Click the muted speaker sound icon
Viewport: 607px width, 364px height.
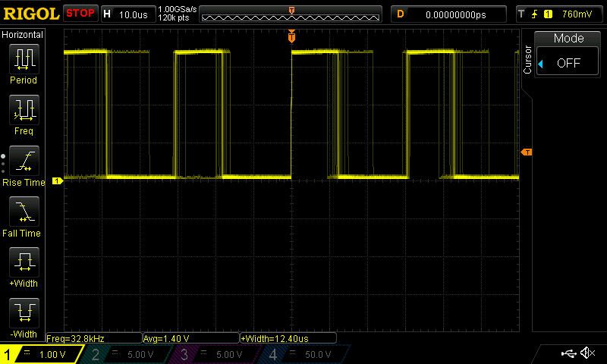(587, 353)
